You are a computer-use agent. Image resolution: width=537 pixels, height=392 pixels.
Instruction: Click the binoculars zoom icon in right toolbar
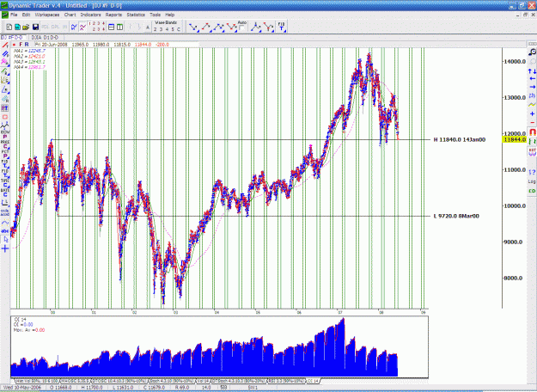pyautogui.click(x=532, y=52)
